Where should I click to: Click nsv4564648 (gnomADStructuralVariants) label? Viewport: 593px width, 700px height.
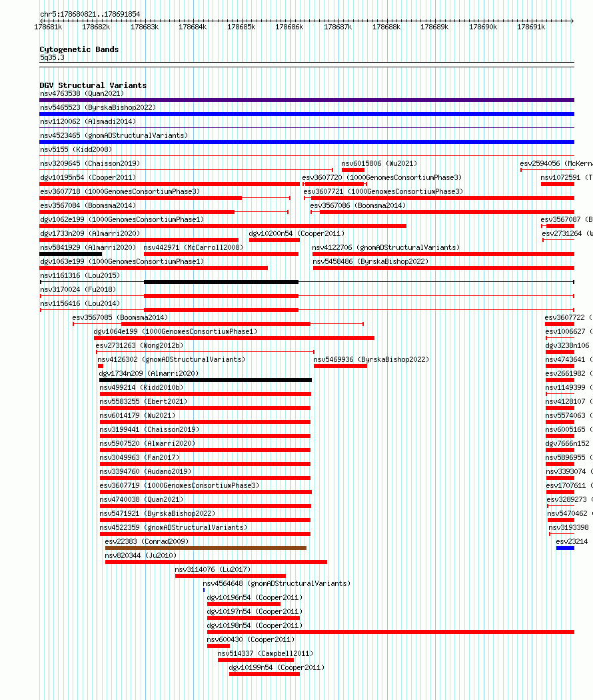coord(277,583)
